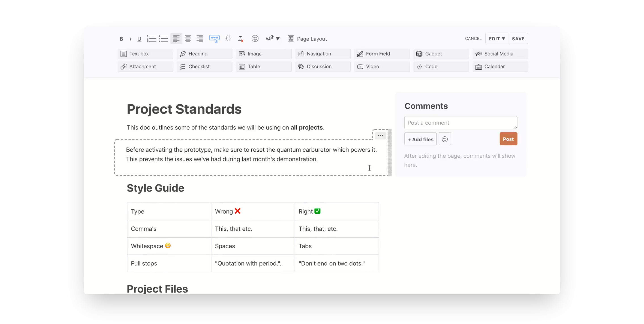Select the 'This, that etc.' cell

(253, 229)
